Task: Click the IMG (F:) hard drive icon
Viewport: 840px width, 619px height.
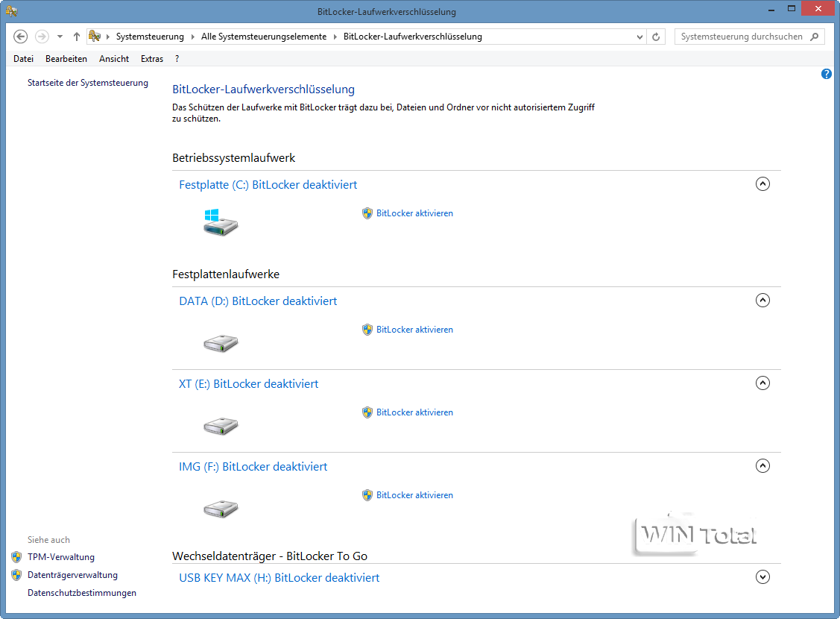Action: 220,509
